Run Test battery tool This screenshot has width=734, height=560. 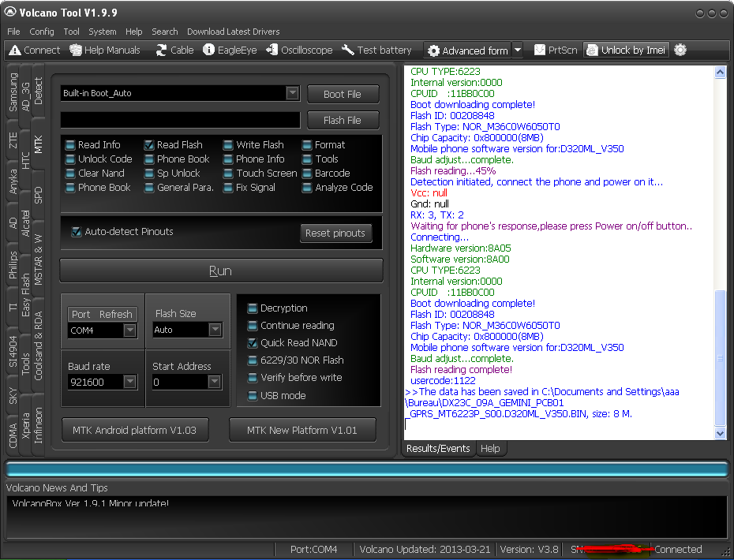[376, 50]
